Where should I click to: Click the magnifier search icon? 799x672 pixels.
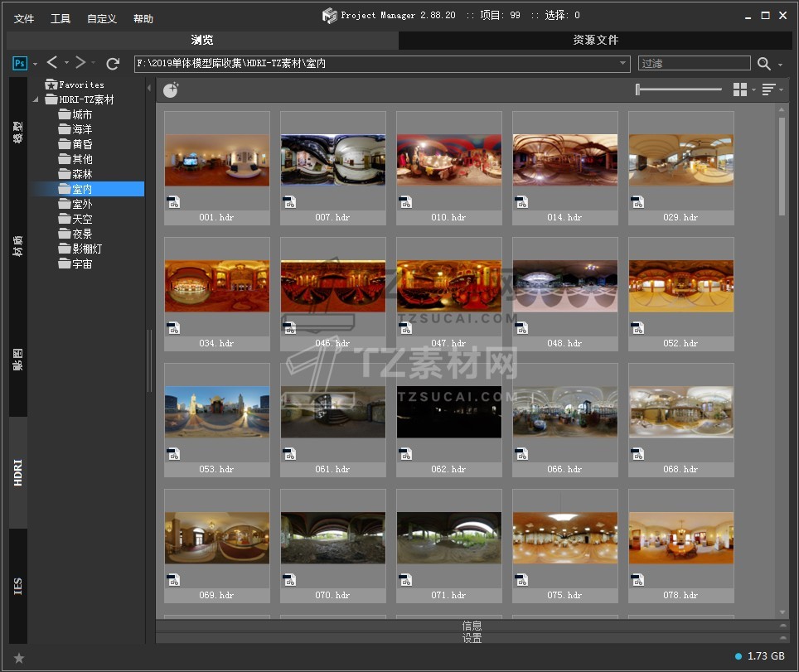tap(763, 63)
